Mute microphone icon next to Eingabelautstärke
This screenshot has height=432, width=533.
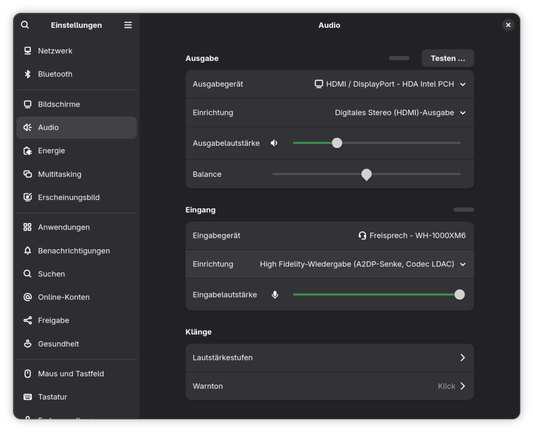click(275, 295)
